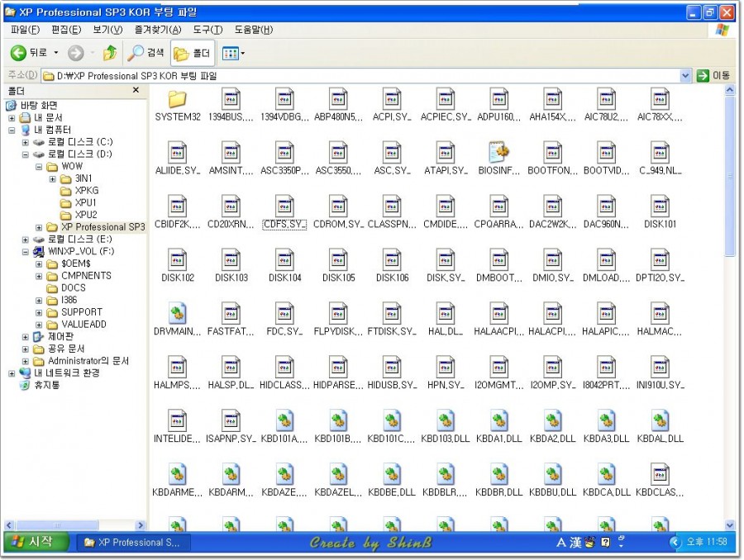Open the Search (검색) toolbar button

coord(146,53)
